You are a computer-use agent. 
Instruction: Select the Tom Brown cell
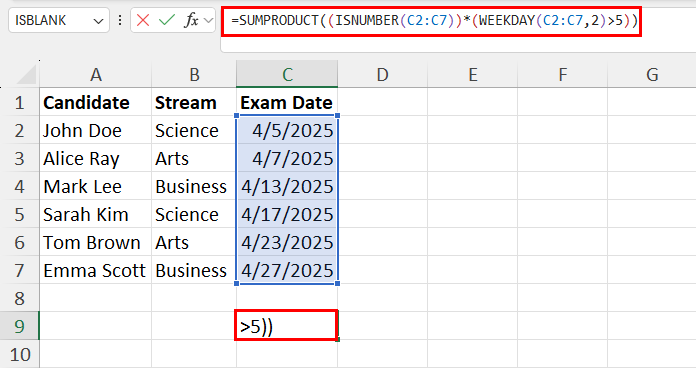95,242
